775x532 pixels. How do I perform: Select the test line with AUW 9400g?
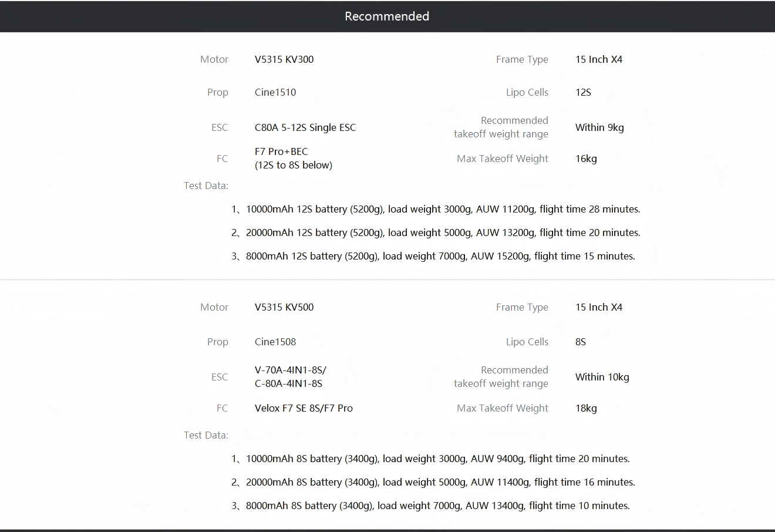(430, 459)
